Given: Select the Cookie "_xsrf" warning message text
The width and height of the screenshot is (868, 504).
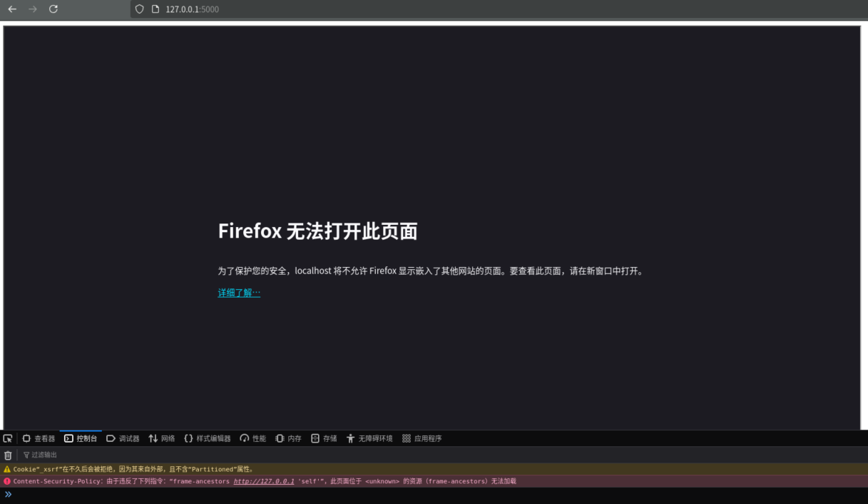Looking at the screenshot, I should tap(133, 469).
